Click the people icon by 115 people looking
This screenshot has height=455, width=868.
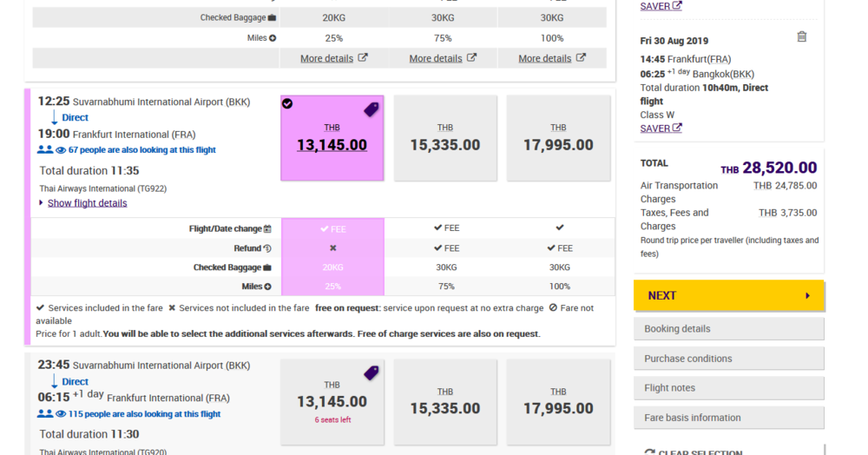[45, 413]
